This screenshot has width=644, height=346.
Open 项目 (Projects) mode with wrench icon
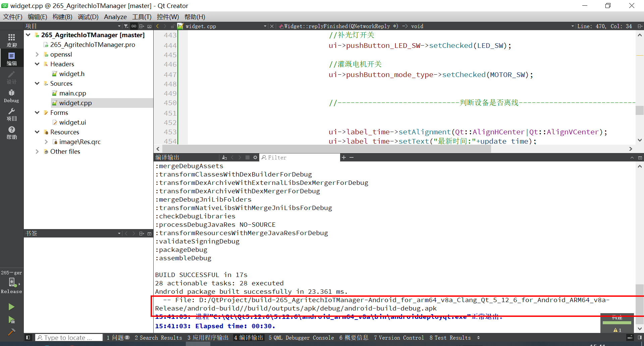pyautogui.click(x=11, y=114)
